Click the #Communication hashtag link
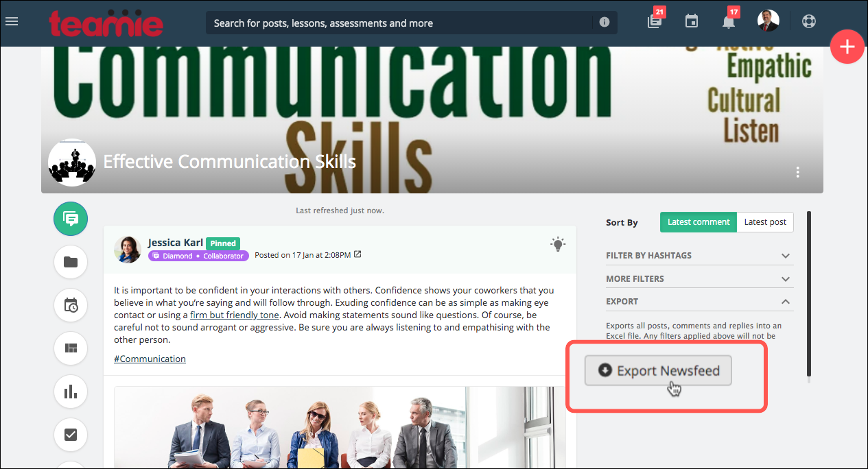 pos(150,359)
